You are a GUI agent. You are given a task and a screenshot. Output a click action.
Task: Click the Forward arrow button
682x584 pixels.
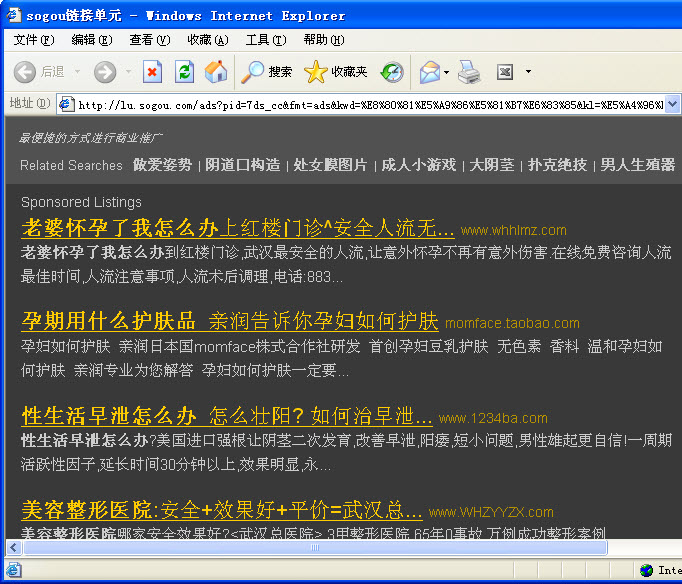[x=105, y=72]
